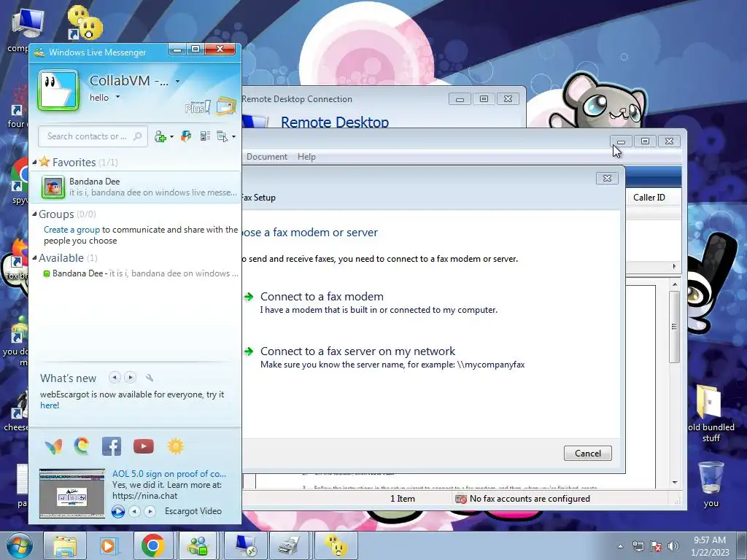
Task: Click Bandana Dee's avatar in Favorites
Action: coord(53,187)
